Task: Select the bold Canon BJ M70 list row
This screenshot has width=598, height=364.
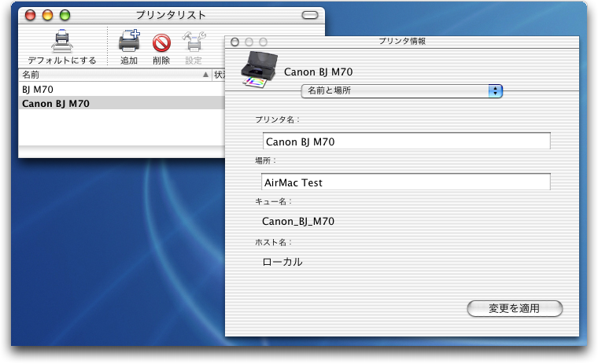Action: [x=118, y=103]
